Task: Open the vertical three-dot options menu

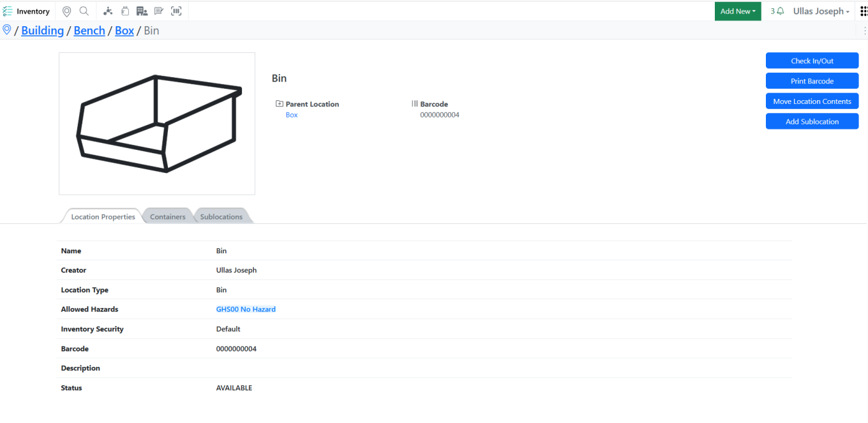Action: pos(865,31)
